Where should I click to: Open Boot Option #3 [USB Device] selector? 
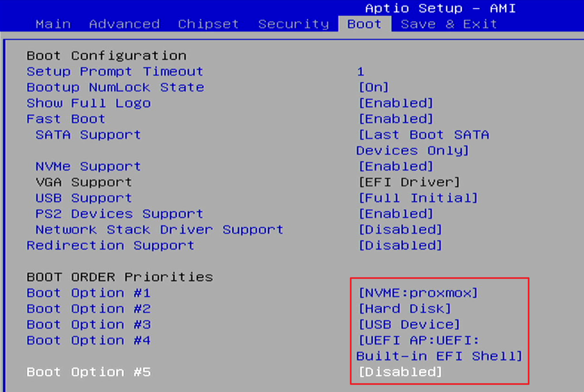409,324
